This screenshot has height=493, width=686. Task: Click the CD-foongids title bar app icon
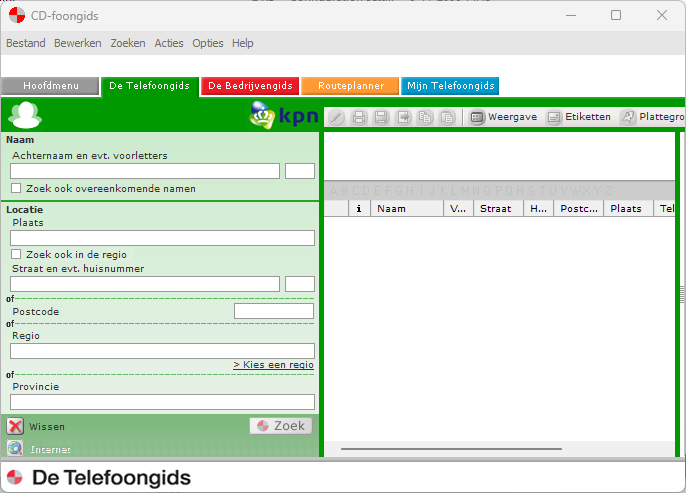17,16
